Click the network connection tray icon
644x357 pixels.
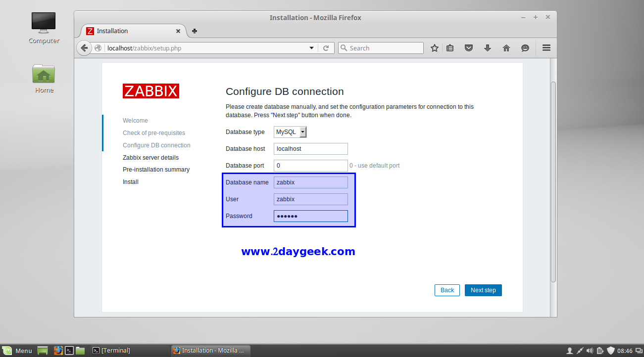(580, 351)
